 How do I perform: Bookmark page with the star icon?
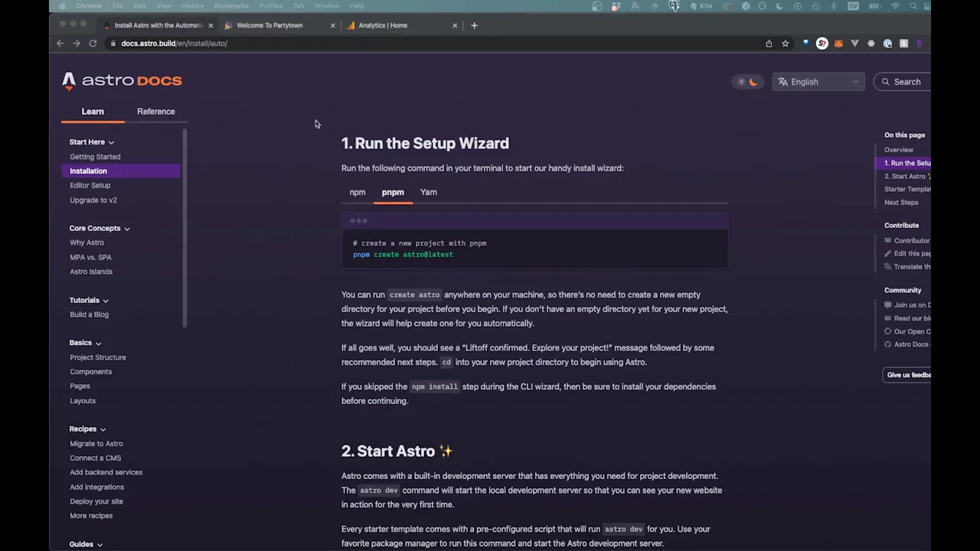(x=785, y=44)
